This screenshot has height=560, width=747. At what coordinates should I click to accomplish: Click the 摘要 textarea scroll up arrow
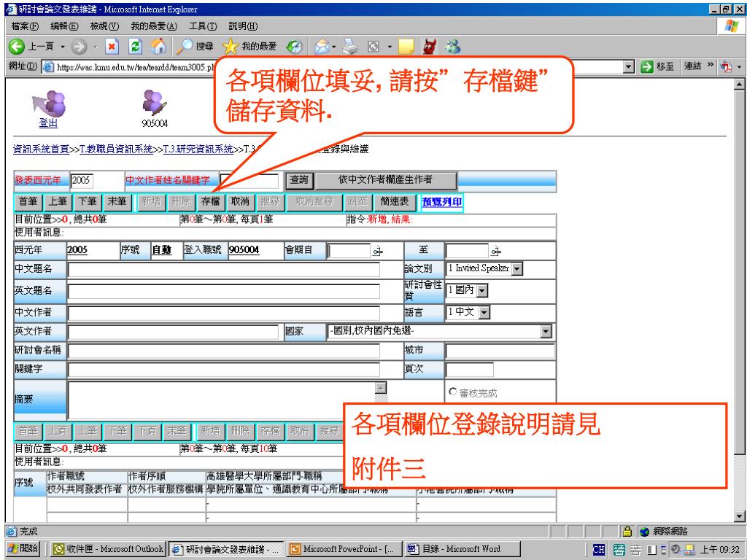380,388
